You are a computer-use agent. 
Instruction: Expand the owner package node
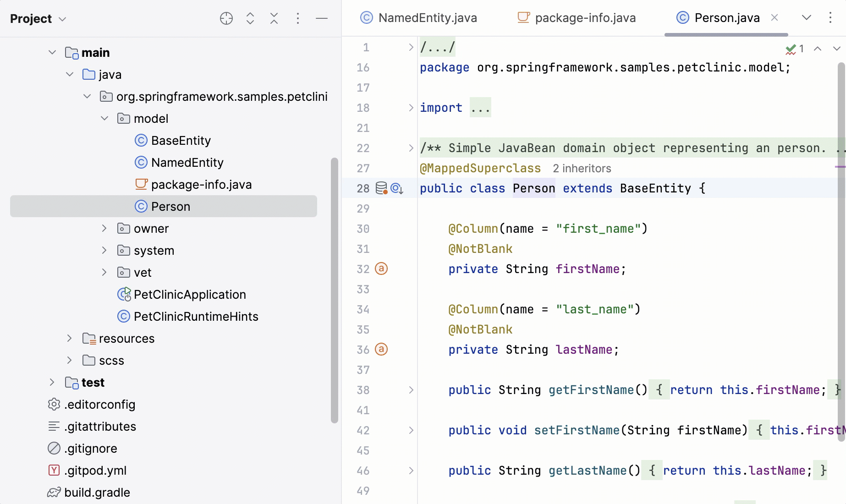pyautogui.click(x=104, y=228)
